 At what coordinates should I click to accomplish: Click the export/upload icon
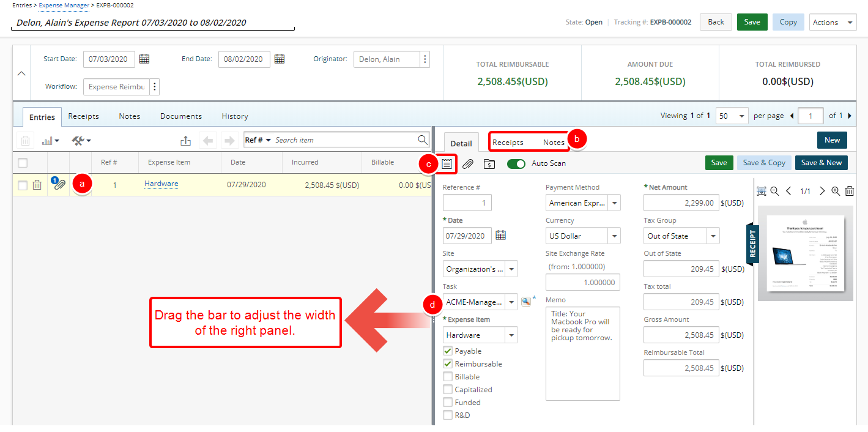(186, 141)
